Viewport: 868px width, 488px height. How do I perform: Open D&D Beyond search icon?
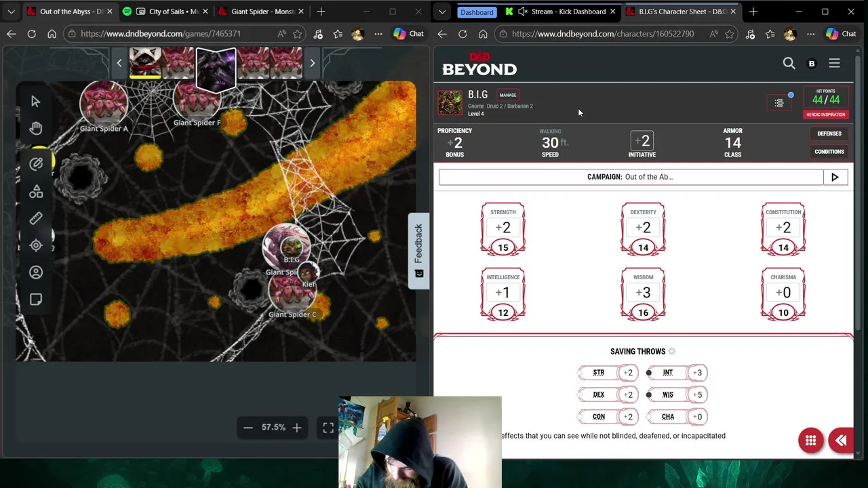tap(789, 63)
